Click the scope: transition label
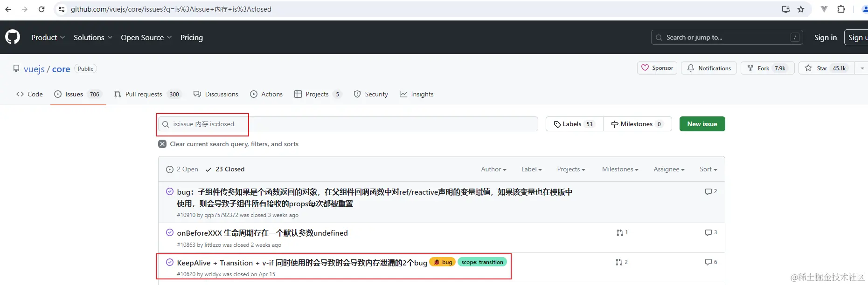Viewport: 868px width, 285px height. [482, 262]
